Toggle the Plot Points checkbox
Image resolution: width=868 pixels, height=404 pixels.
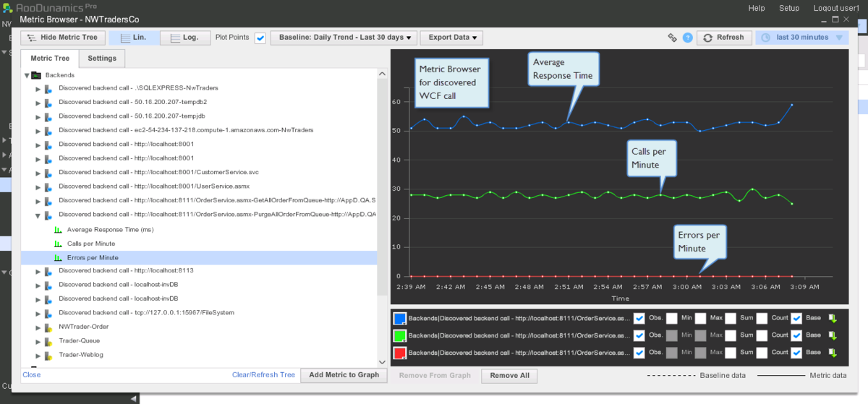click(x=260, y=38)
